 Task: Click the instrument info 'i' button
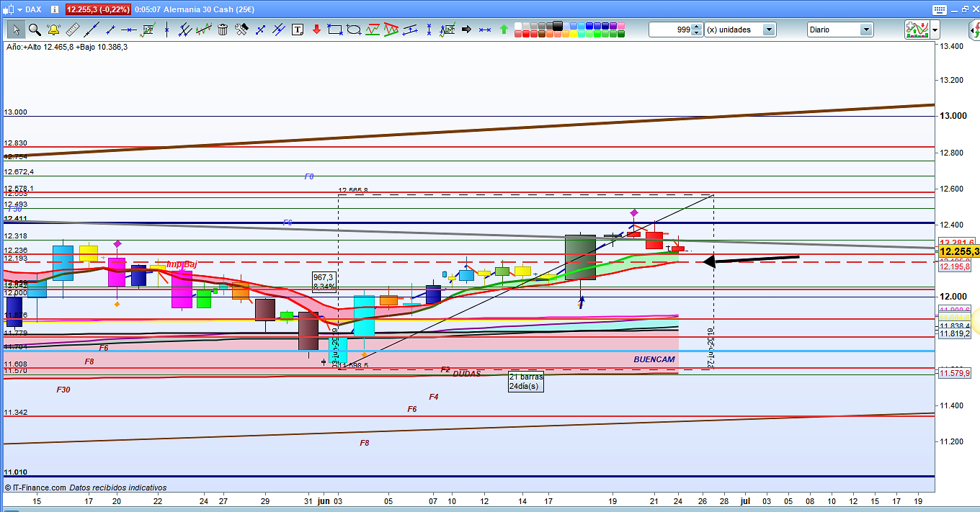(x=55, y=10)
